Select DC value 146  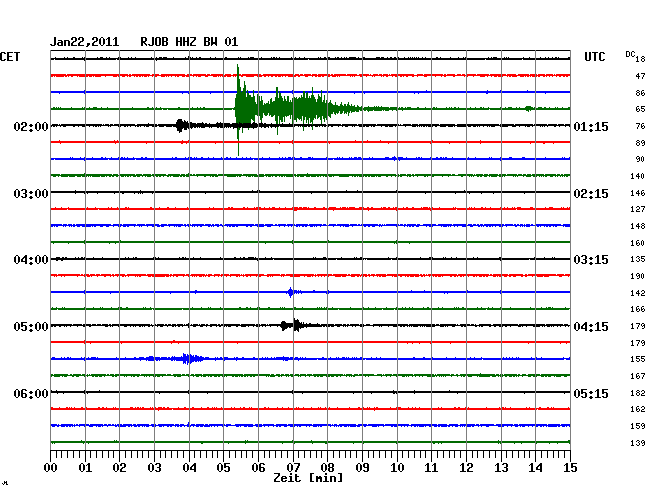638,193
